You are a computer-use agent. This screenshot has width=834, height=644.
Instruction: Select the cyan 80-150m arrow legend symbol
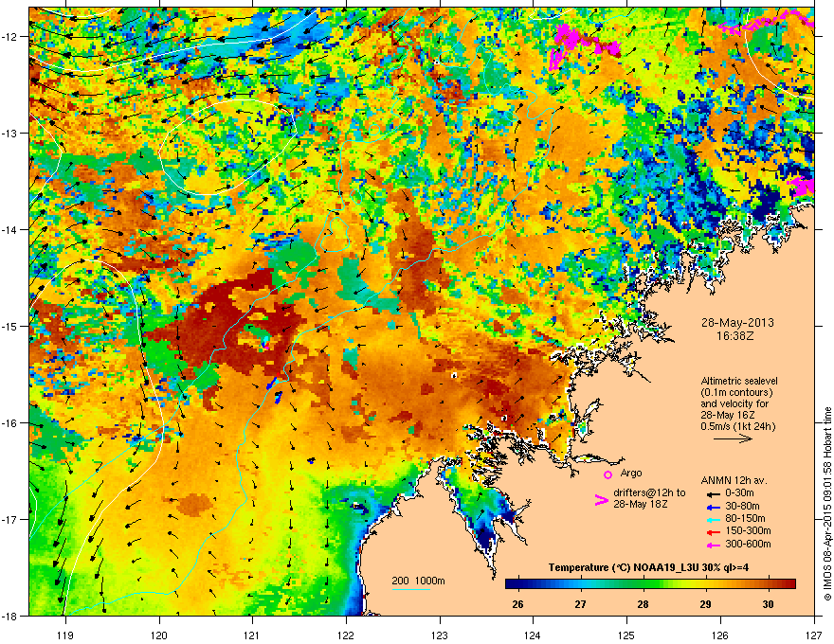click(x=713, y=520)
